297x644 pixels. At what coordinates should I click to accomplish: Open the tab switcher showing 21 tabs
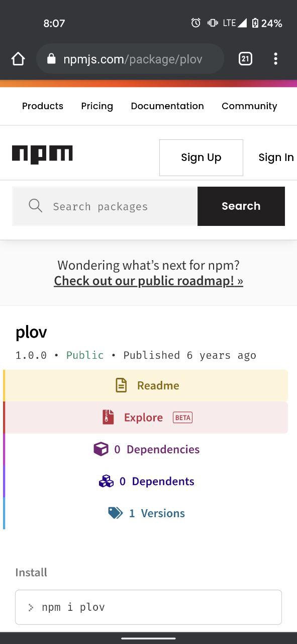click(245, 59)
